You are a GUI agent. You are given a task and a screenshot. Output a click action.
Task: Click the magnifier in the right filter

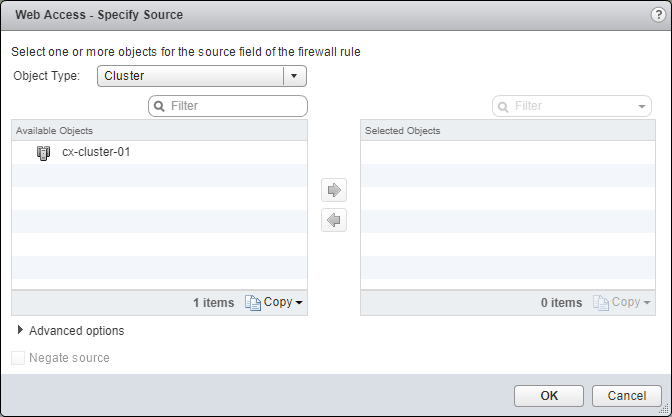pos(503,105)
